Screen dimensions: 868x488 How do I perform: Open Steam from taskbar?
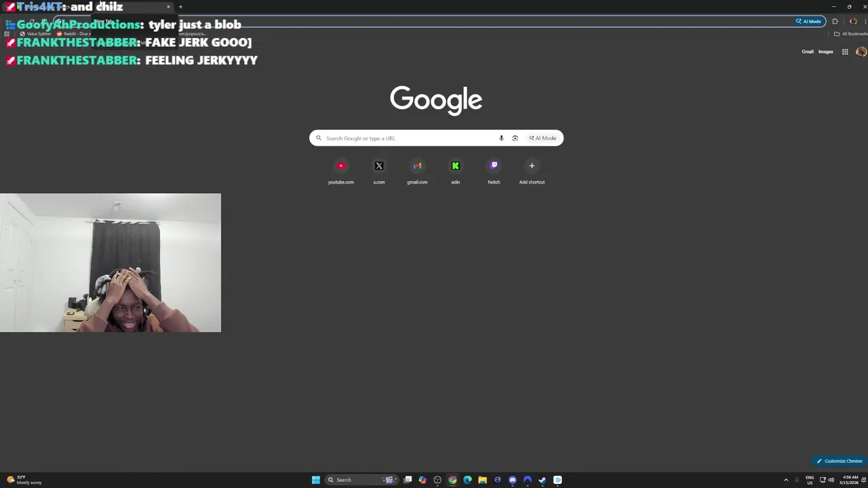click(542, 480)
